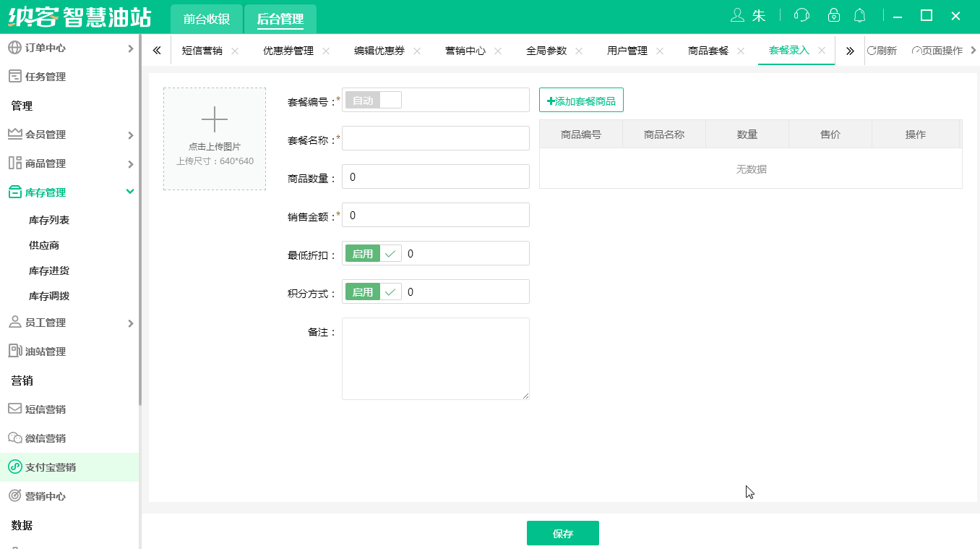Image resolution: width=980 pixels, height=549 pixels.
Task: Click the 支付宝营销 icon
Action: 16,467
